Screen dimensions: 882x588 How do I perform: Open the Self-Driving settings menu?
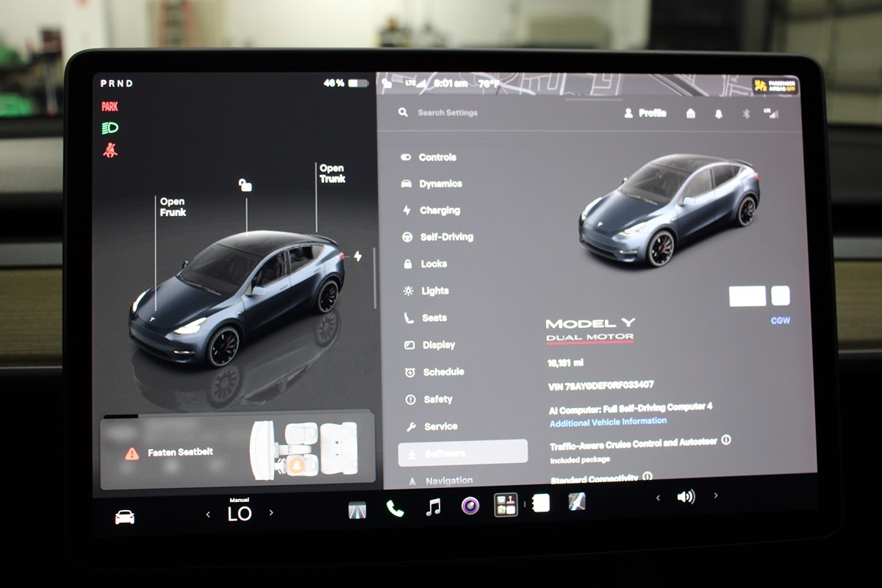[438, 237]
